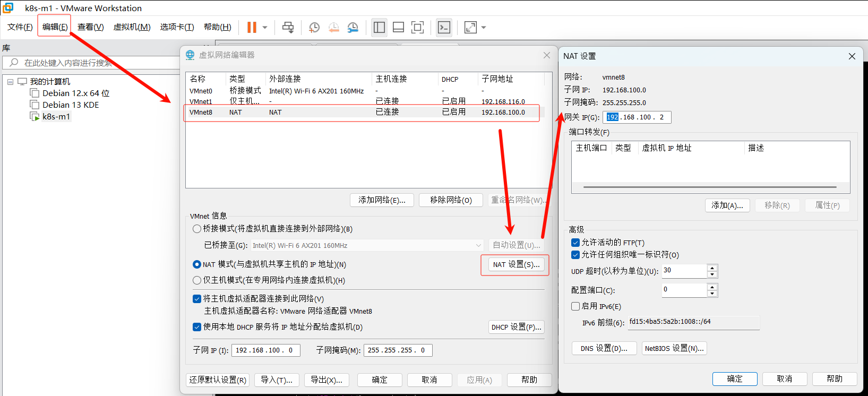This screenshot has height=396, width=868.
Task: Collapse the 我的计算机 tree node
Action: pyautogui.click(x=10, y=82)
